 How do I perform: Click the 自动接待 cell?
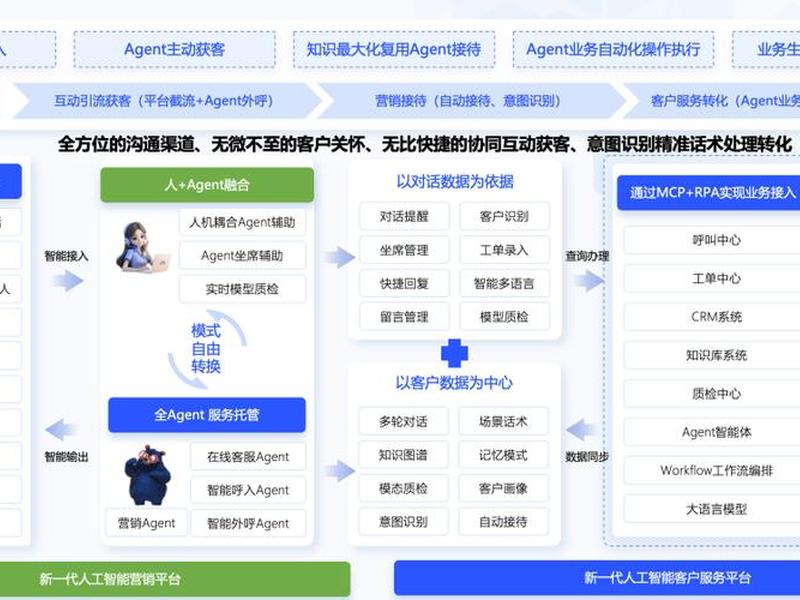click(503, 521)
